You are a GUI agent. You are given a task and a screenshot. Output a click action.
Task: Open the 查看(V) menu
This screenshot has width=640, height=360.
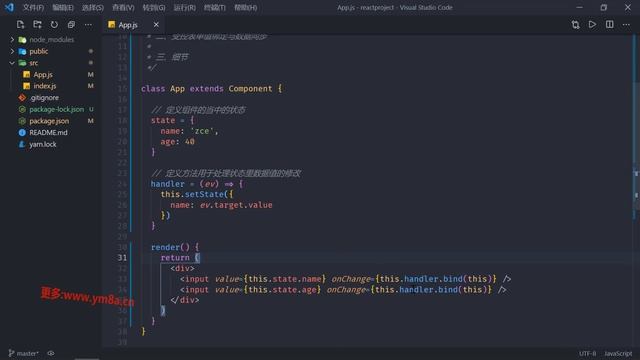coord(123,7)
